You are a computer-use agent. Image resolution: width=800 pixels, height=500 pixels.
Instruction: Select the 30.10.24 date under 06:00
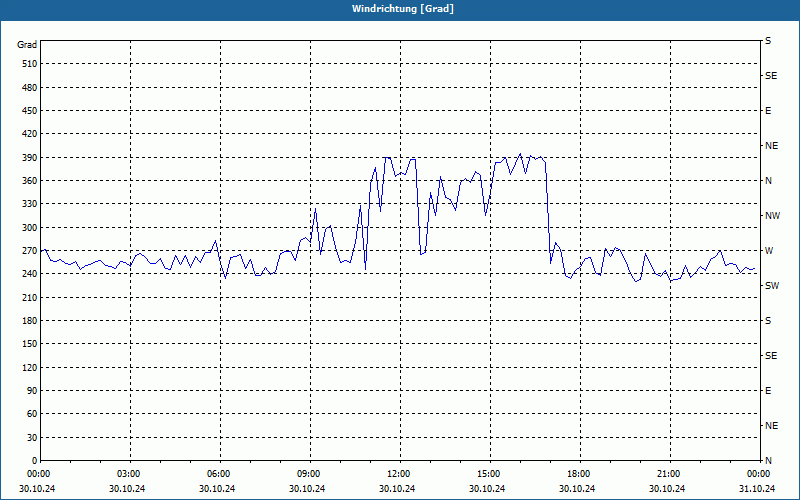pyautogui.click(x=217, y=489)
